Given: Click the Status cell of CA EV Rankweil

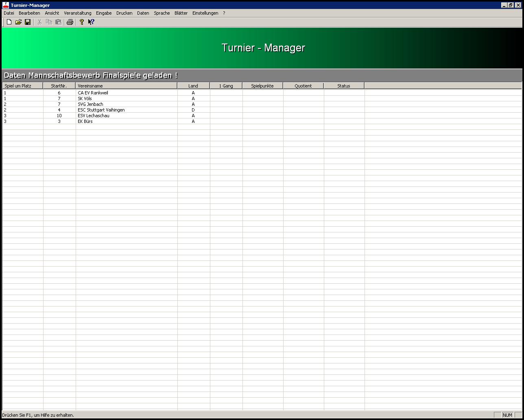Looking at the screenshot, I should coord(344,93).
